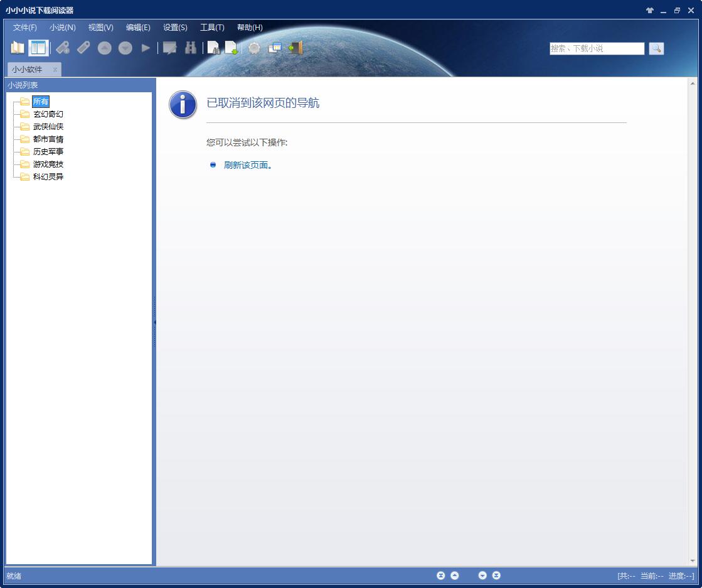This screenshot has width=702, height=588.
Task: Click the exit door icon in toolbar
Action: click(295, 48)
